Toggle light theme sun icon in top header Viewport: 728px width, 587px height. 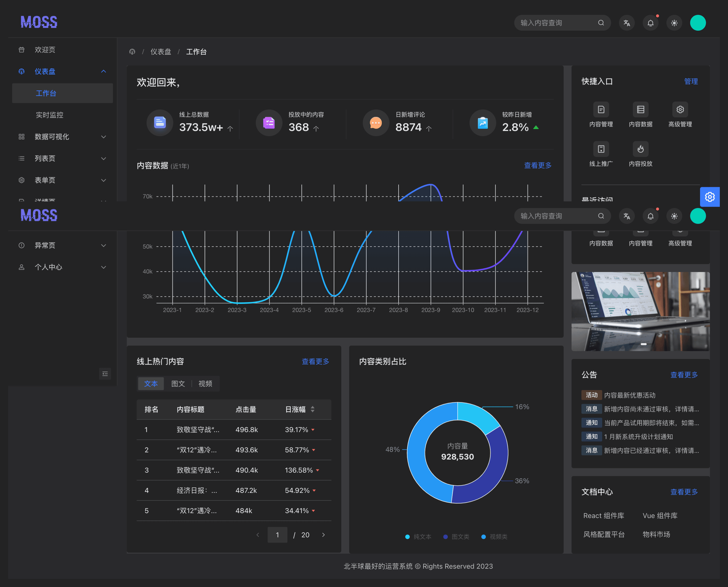point(674,23)
